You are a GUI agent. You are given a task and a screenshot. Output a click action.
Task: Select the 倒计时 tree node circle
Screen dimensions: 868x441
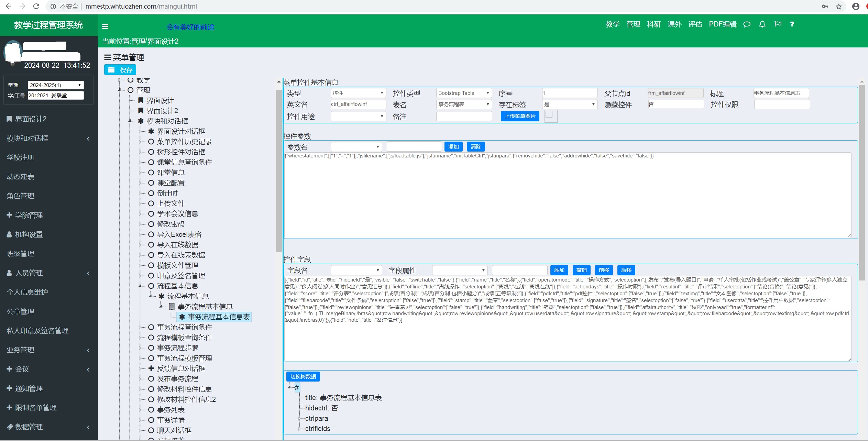click(x=151, y=193)
